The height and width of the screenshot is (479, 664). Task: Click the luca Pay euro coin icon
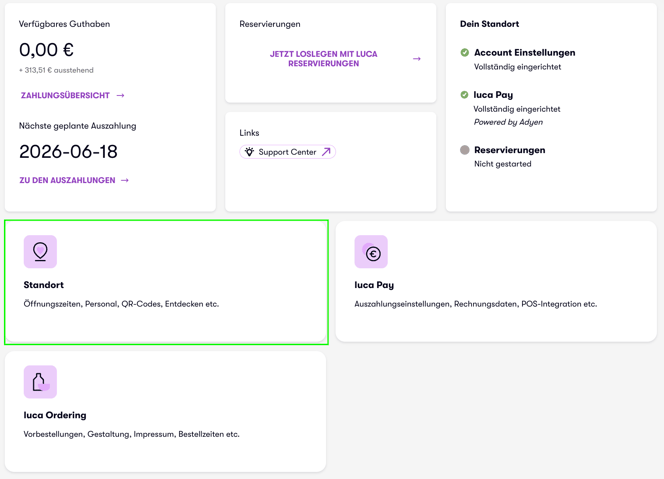371,252
